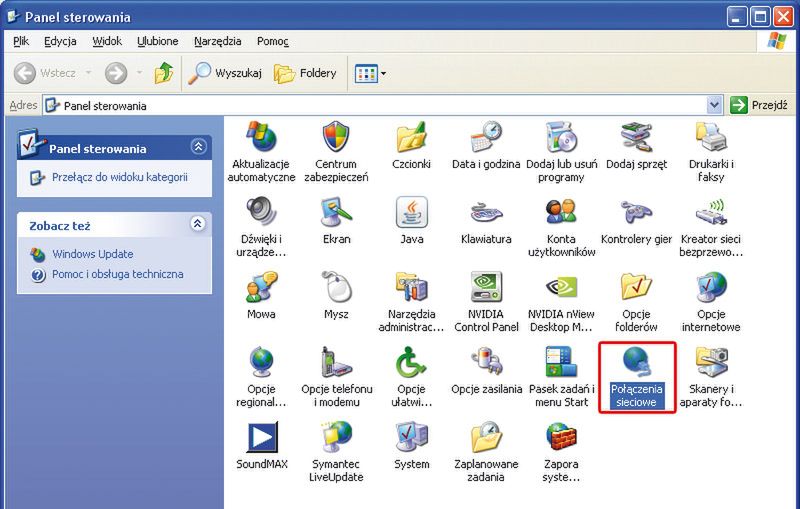Open the Mowa speech settings
800x509 pixels.
point(261,295)
